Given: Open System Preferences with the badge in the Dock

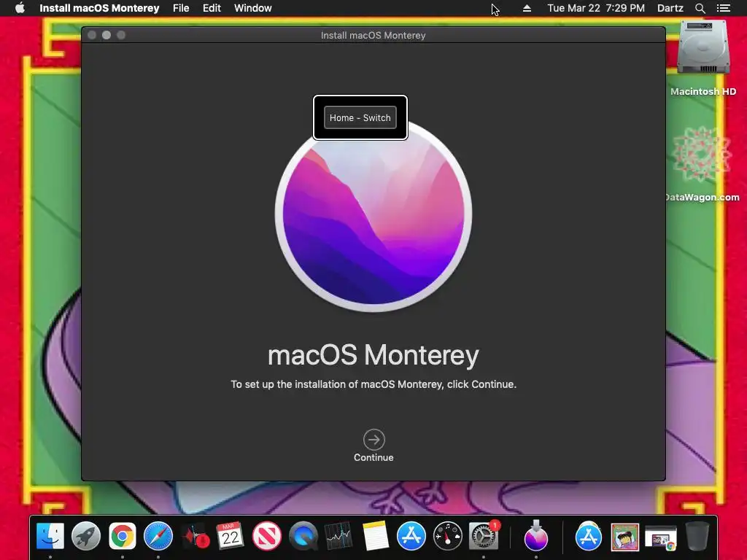Looking at the screenshot, I should pyautogui.click(x=484, y=536).
